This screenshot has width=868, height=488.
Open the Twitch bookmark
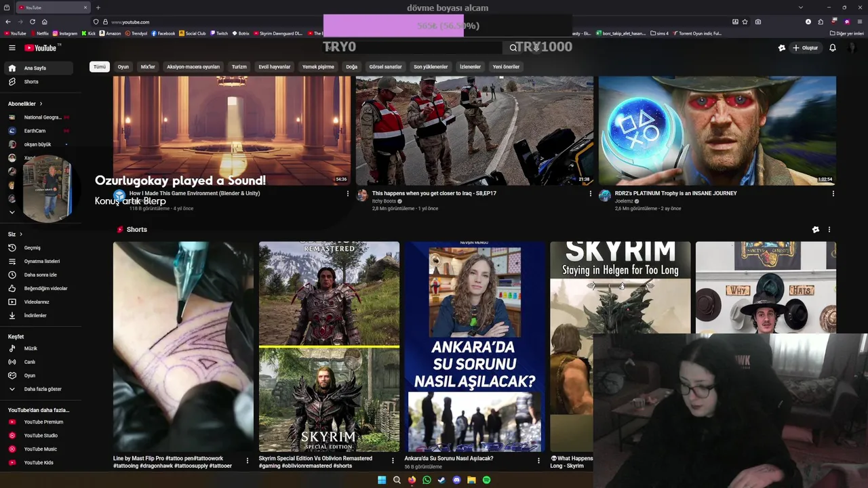coord(219,33)
